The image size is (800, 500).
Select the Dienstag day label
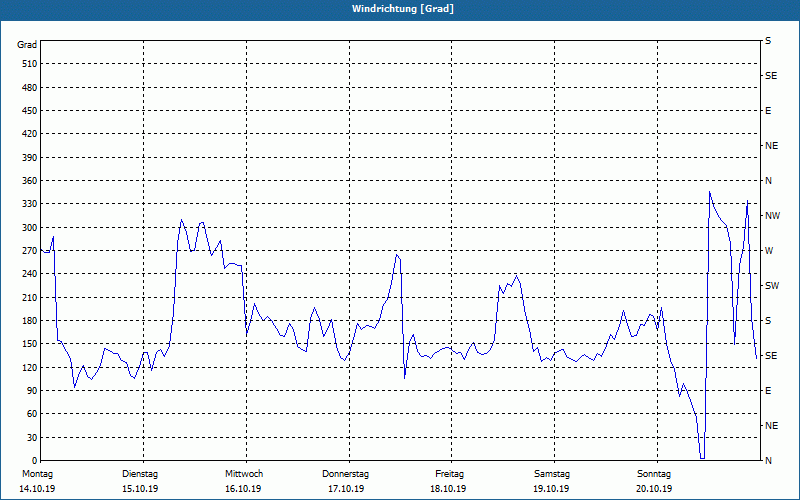140,474
